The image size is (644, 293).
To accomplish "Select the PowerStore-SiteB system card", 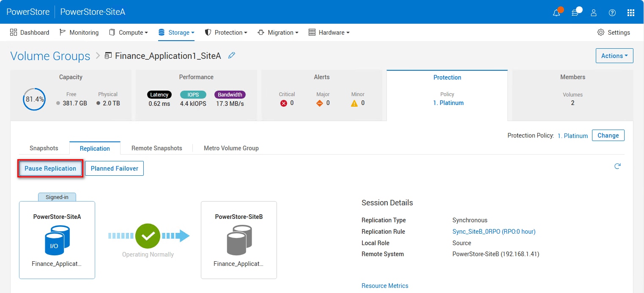I will pyautogui.click(x=239, y=240).
